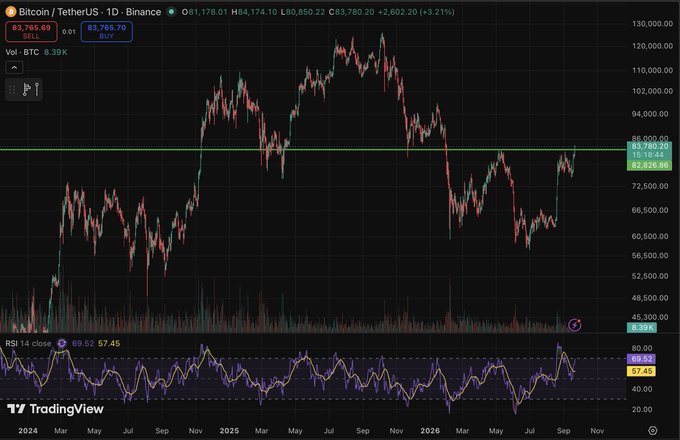Click the yellow 57.45 RSI axis tag
Image resolution: width=680 pixels, height=440 pixels.
[x=642, y=371]
